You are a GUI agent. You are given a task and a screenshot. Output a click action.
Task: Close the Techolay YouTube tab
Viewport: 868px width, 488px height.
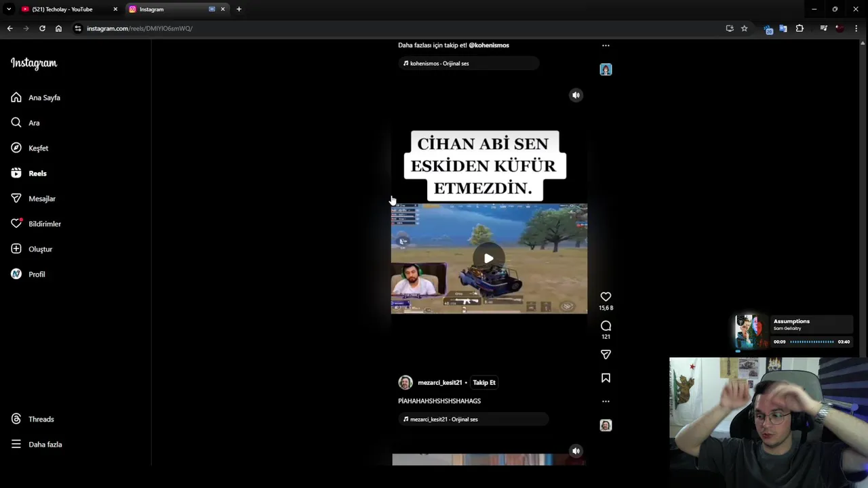tap(115, 9)
